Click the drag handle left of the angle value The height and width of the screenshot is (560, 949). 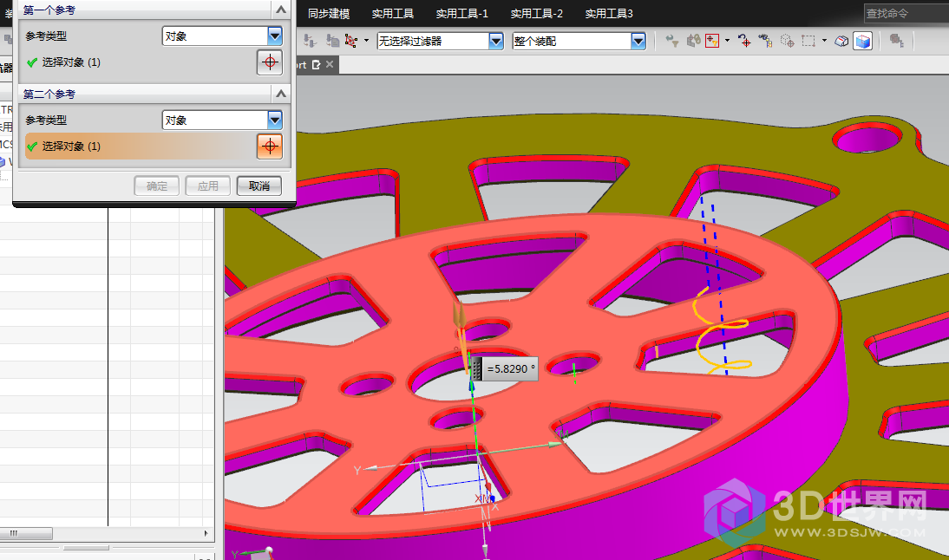tap(477, 368)
